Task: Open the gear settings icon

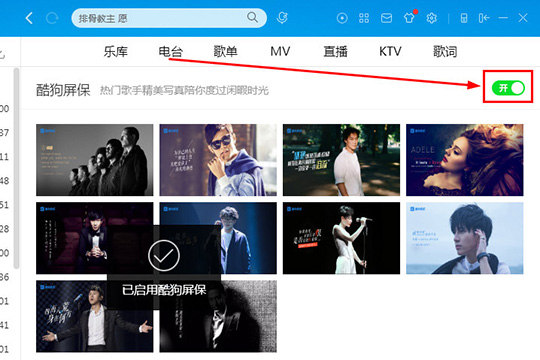Action: click(x=432, y=18)
